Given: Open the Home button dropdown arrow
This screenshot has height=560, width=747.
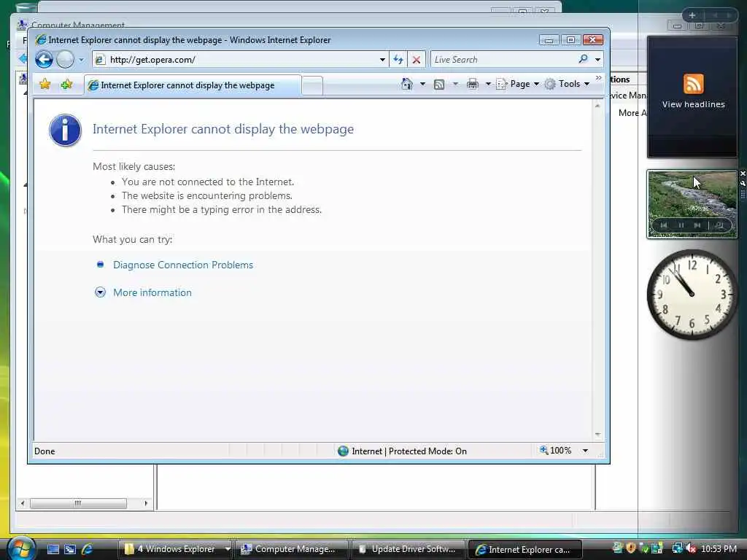Looking at the screenshot, I should [x=422, y=85].
